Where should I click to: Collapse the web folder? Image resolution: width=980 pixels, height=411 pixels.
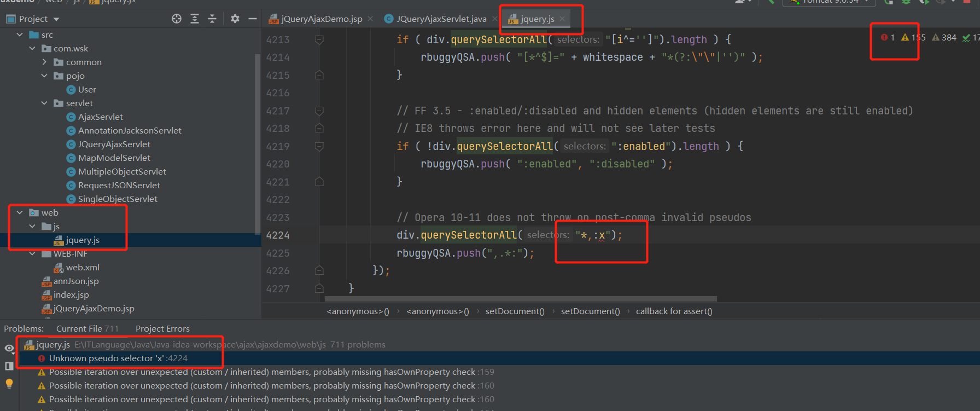pyautogui.click(x=20, y=212)
